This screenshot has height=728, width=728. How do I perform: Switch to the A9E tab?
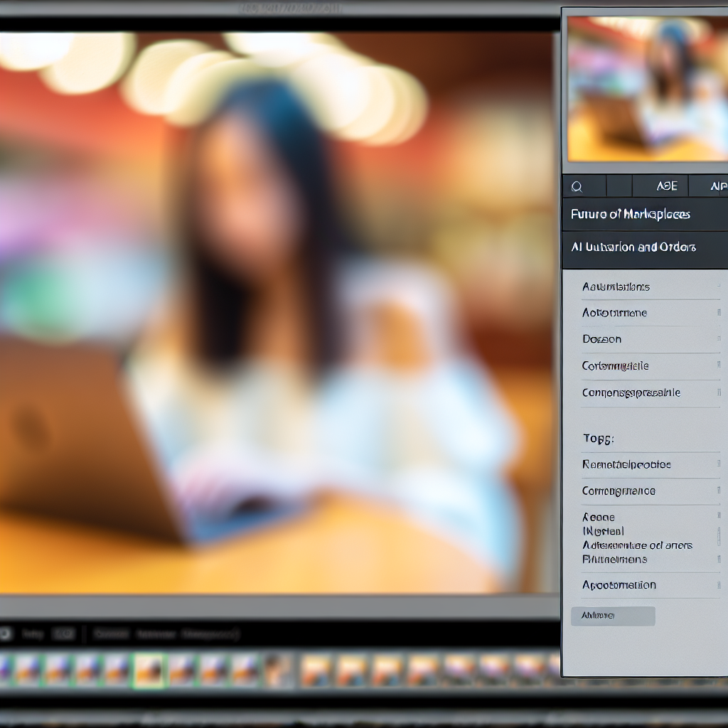pyautogui.click(x=667, y=186)
